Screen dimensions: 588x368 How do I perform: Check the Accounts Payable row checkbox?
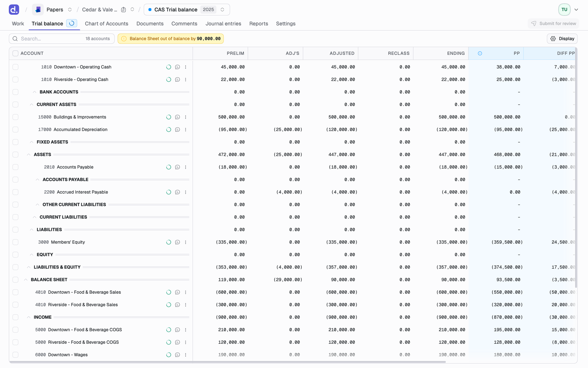click(15, 167)
